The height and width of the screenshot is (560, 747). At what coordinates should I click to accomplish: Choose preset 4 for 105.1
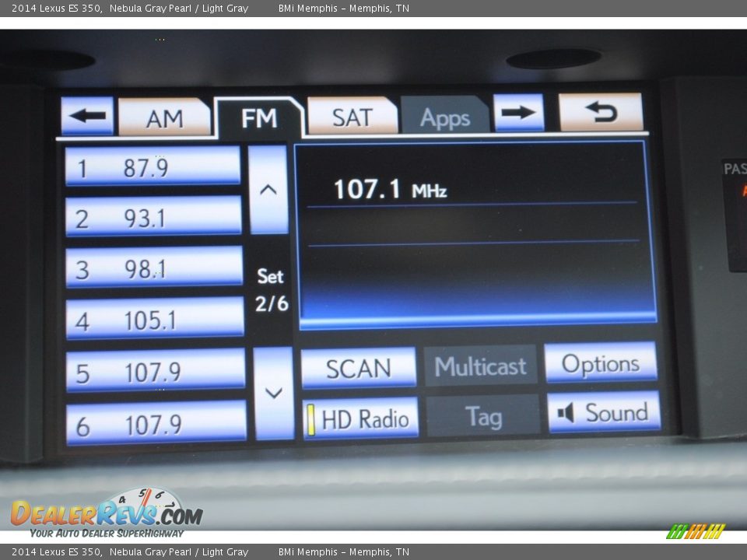coord(152,320)
